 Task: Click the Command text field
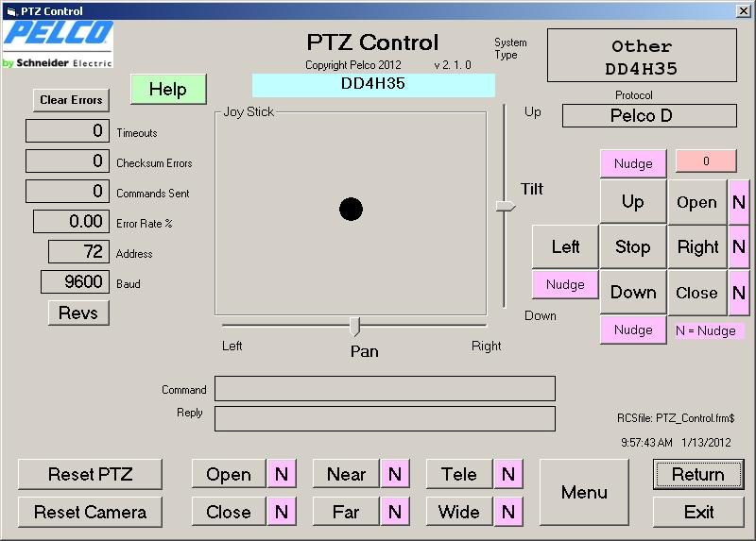[385, 388]
